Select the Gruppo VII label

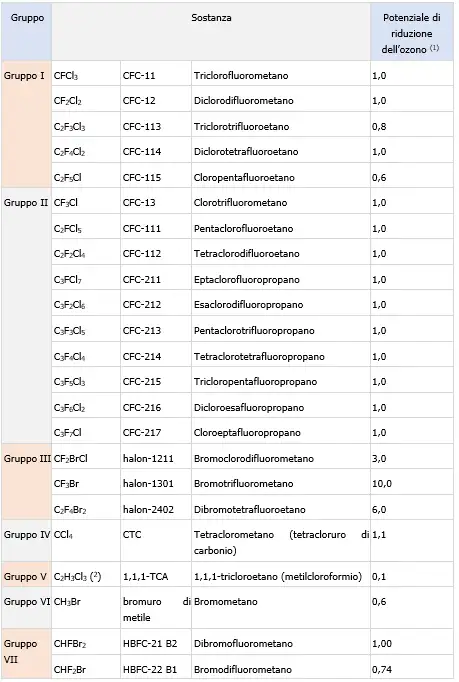tap(20, 652)
